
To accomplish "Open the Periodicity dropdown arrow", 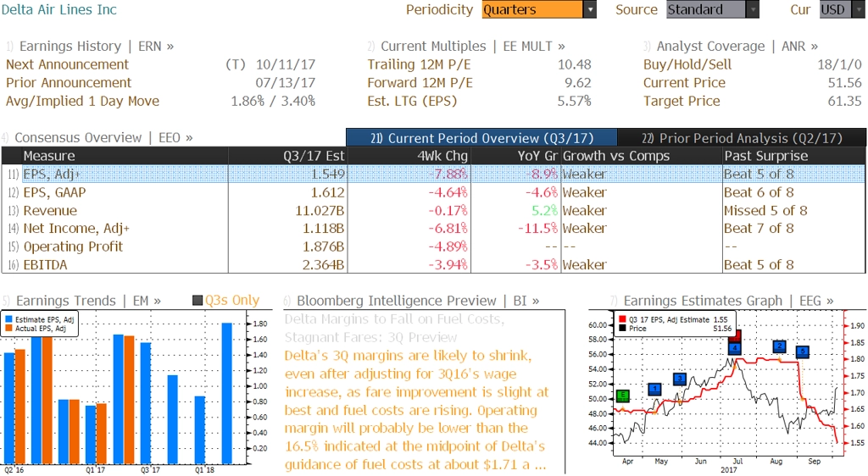I will click(x=590, y=9).
